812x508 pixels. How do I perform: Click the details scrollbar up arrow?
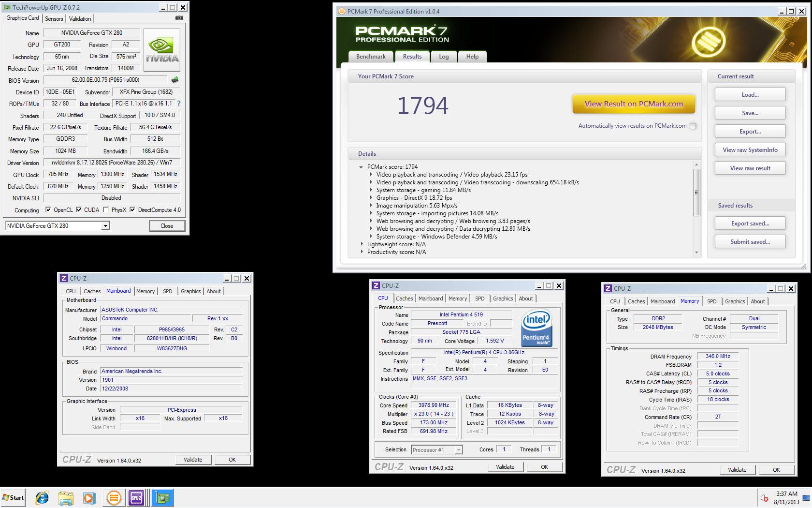[x=696, y=164]
